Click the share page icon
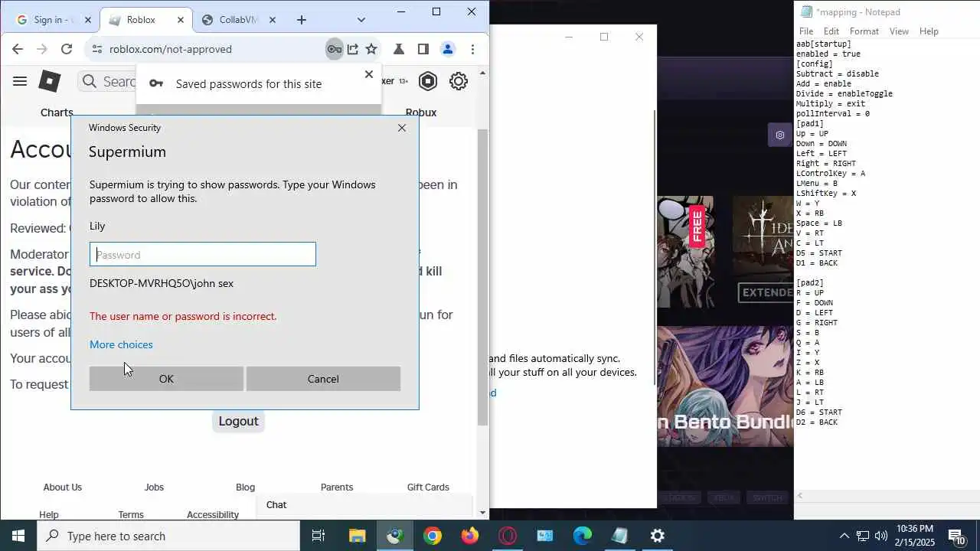The image size is (980, 551). point(353,49)
